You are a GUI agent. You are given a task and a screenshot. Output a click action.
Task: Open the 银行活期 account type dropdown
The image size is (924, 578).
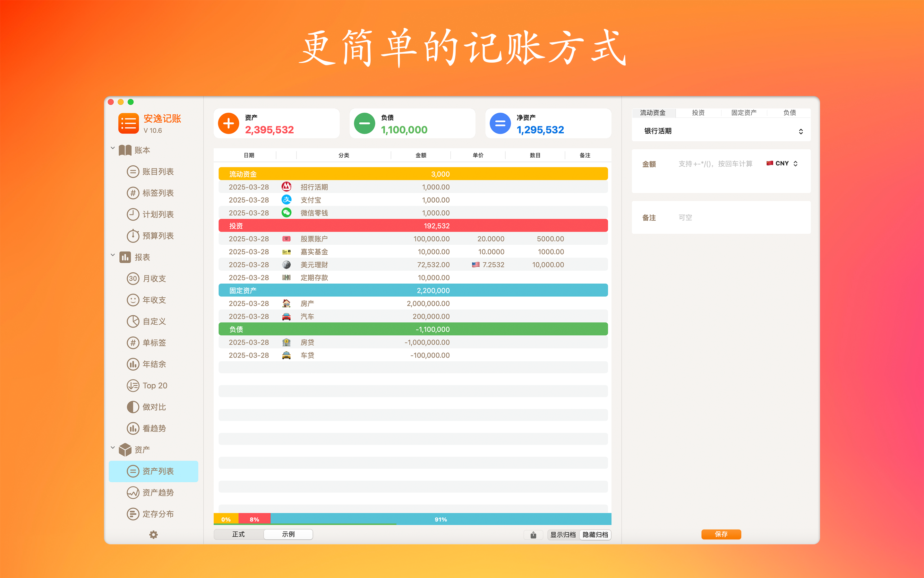click(x=721, y=131)
